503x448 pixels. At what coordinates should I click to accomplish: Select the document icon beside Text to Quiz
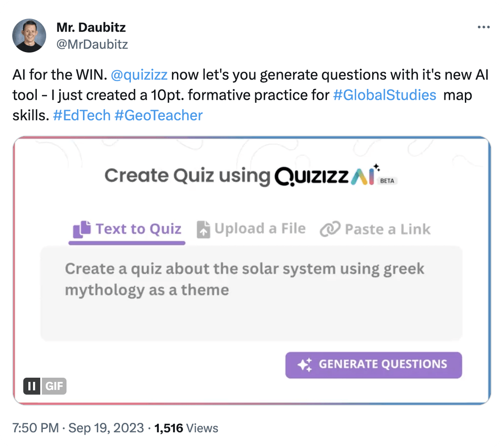point(83,228)
